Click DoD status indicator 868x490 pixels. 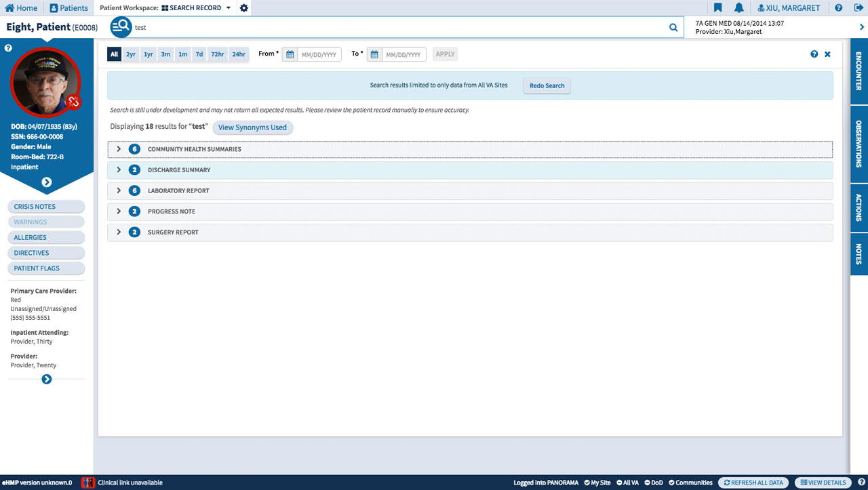pos(654,483)
